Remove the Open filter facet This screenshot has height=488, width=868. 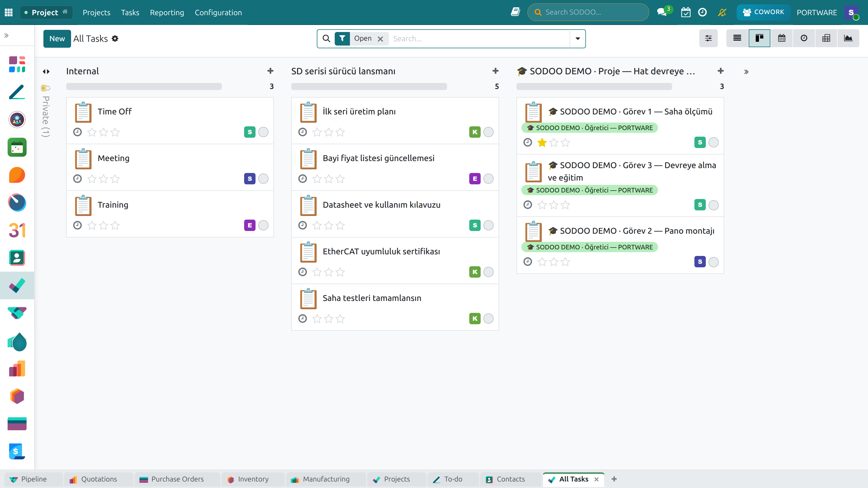[x=380, y=39]
